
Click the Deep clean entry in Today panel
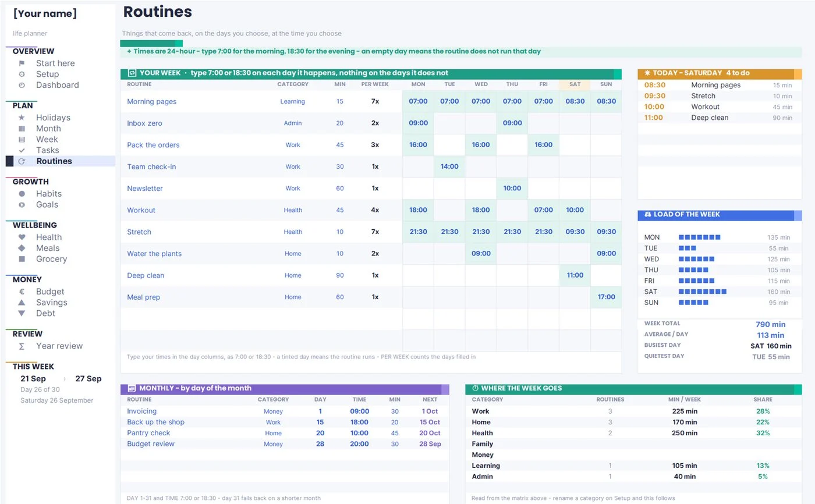coord(718,118)
